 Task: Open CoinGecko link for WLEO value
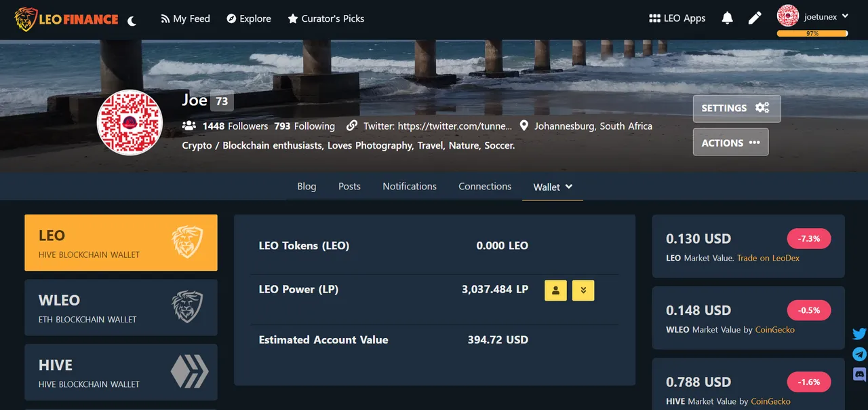(774, 329)
